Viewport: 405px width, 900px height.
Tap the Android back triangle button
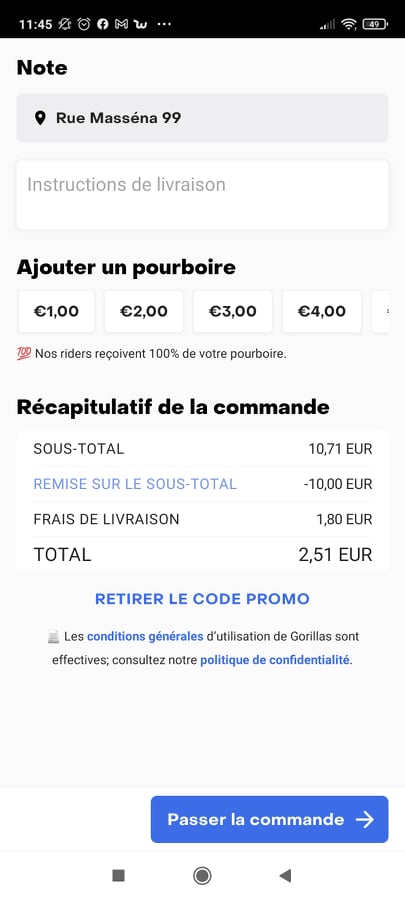click(x=285, y=875)
